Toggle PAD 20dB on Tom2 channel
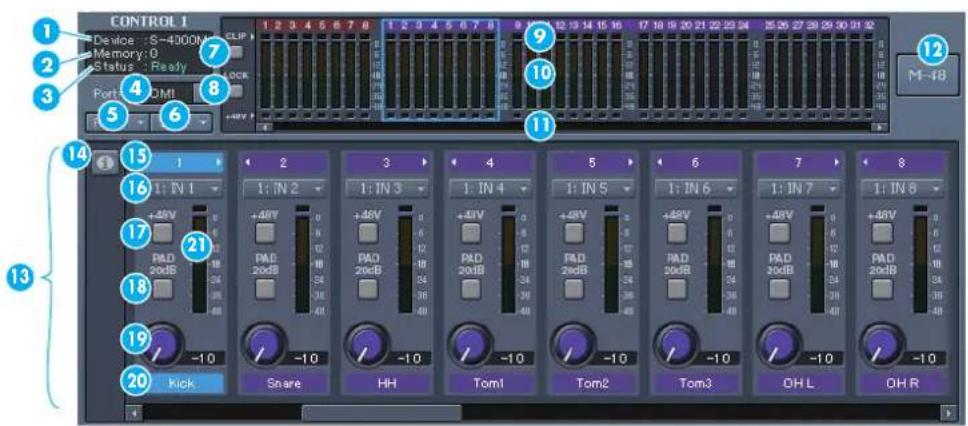 (574, 288)
